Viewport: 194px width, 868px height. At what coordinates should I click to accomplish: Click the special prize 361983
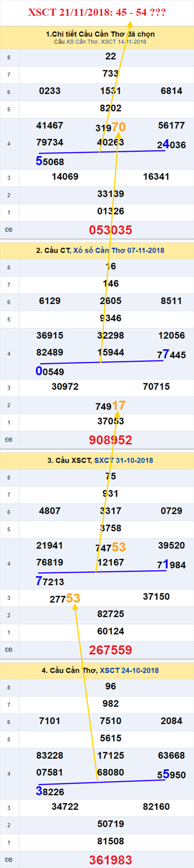click(x=111, y=860)
